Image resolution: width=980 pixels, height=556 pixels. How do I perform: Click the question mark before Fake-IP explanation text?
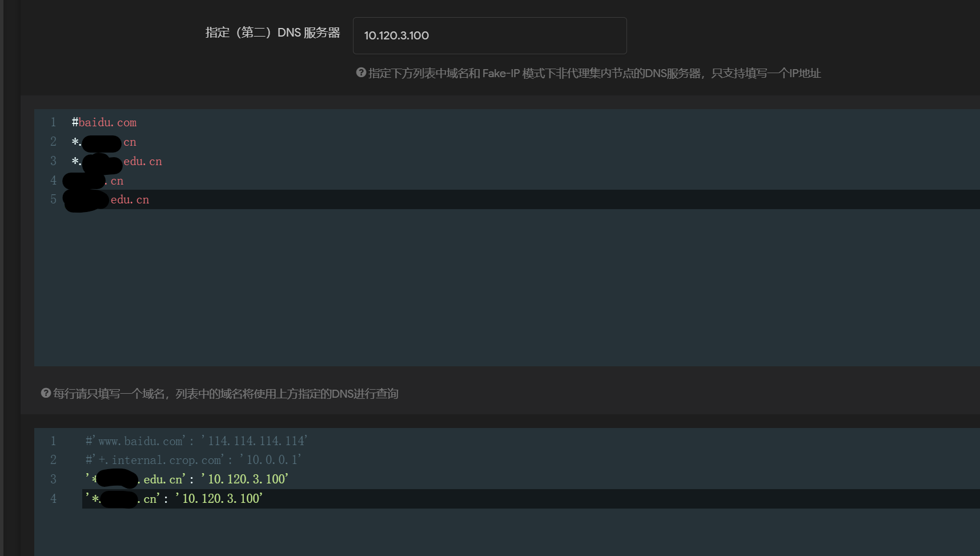click(361, 73)
